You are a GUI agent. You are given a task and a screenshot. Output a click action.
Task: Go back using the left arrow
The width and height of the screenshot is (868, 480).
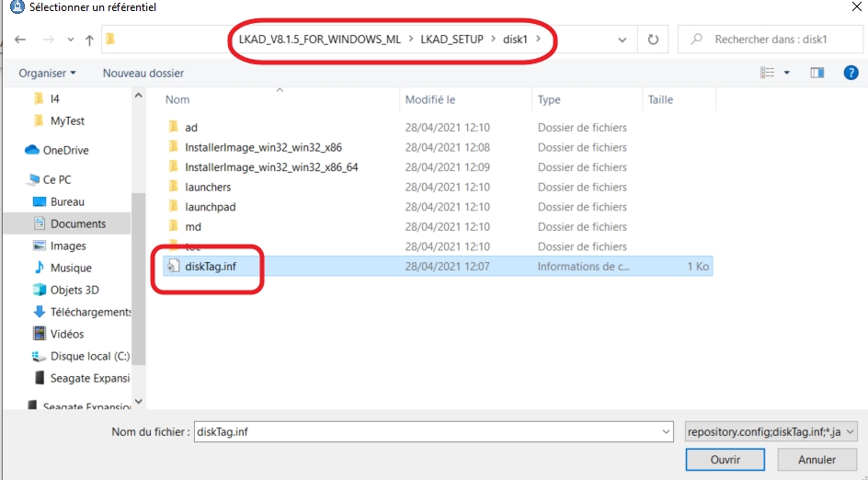tap(20, 40)
